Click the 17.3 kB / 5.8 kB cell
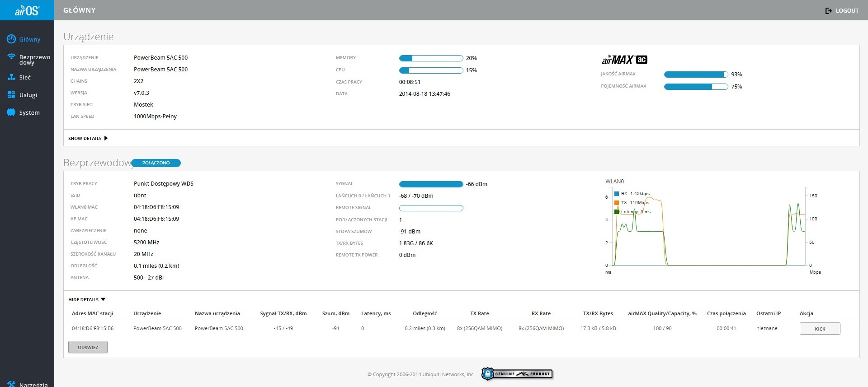This screenshot has width=868, height=387. point(598,328)
